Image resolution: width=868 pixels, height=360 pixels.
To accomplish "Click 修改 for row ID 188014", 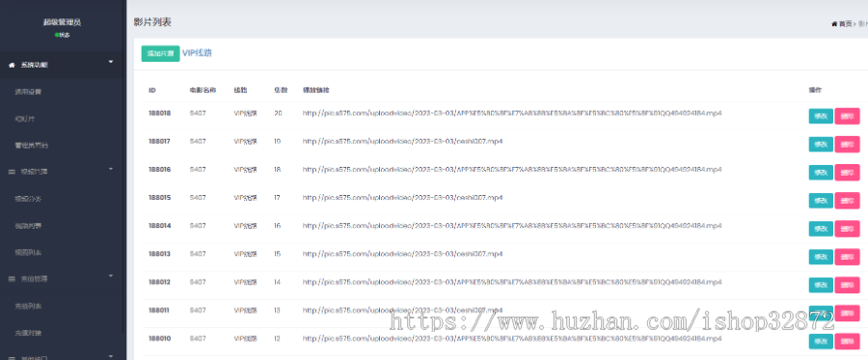I will [x=821, y=229].
